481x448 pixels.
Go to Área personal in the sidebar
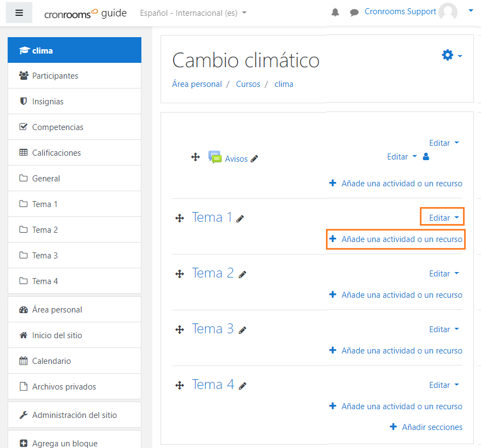click(74, 309)
